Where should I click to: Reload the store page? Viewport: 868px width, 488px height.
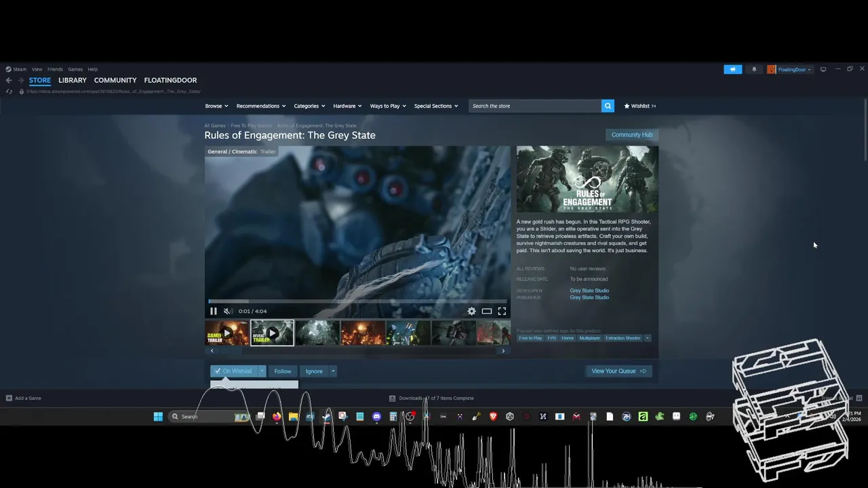point(9,91)
